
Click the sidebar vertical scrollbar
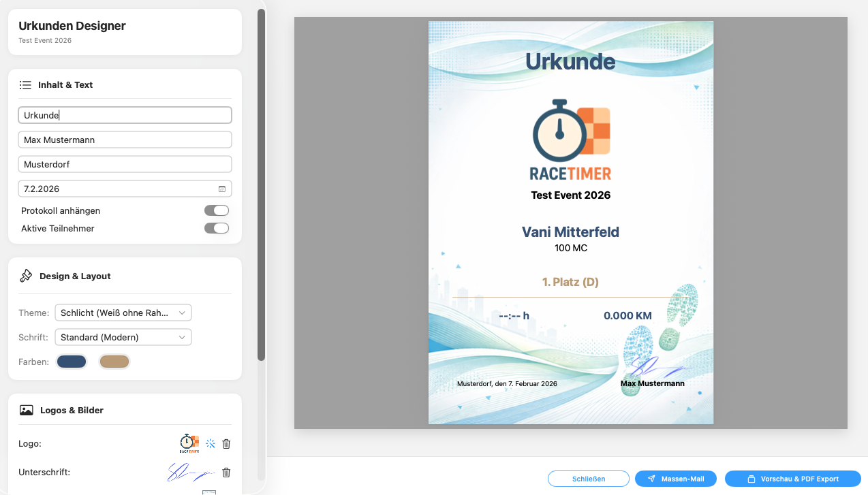pyautogui.click(x=261, y=184)
